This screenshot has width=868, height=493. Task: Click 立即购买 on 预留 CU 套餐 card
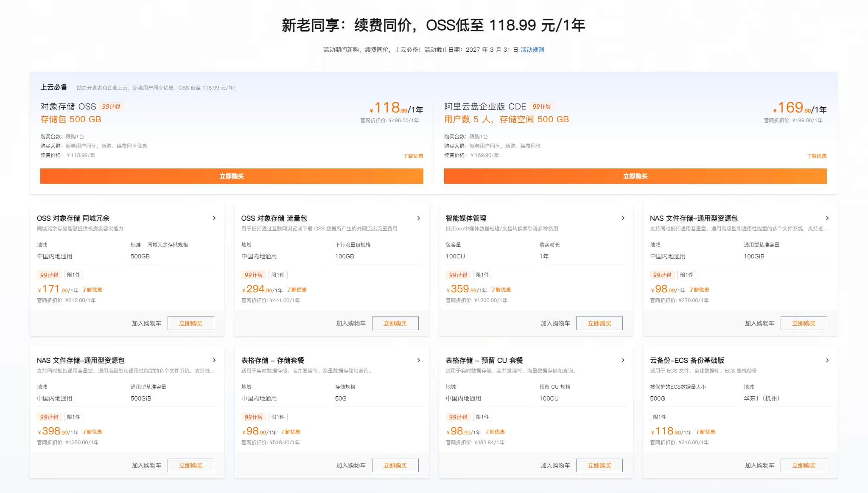pos(599,465)
